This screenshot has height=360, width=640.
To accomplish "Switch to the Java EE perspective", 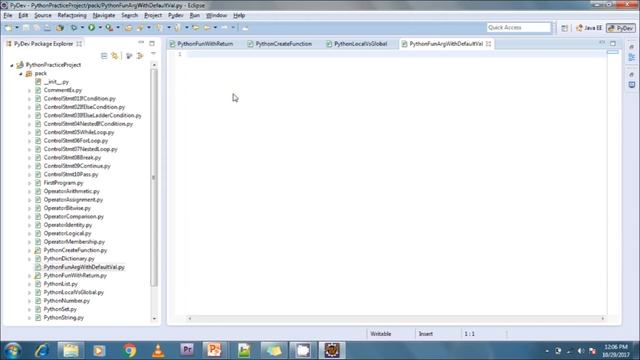I will coord(589,28).
